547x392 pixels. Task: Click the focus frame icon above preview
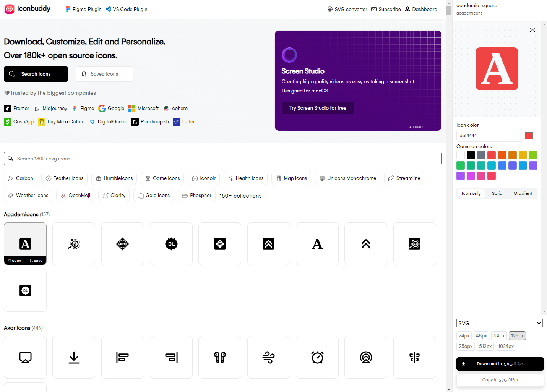532,30
